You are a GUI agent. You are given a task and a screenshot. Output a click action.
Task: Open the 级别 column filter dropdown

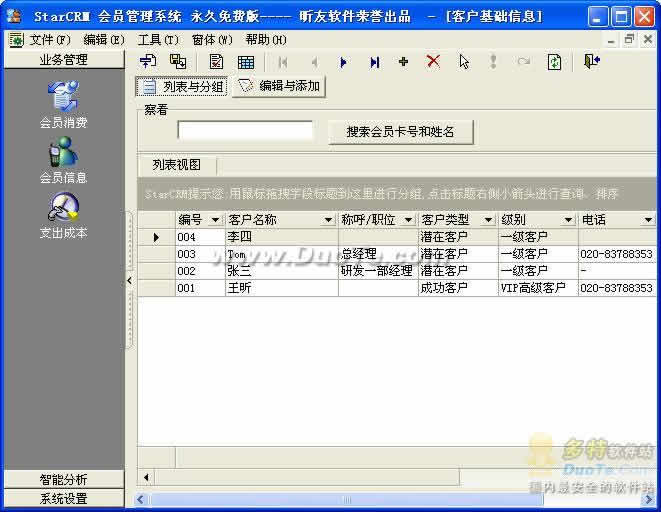tap(568, 220)
